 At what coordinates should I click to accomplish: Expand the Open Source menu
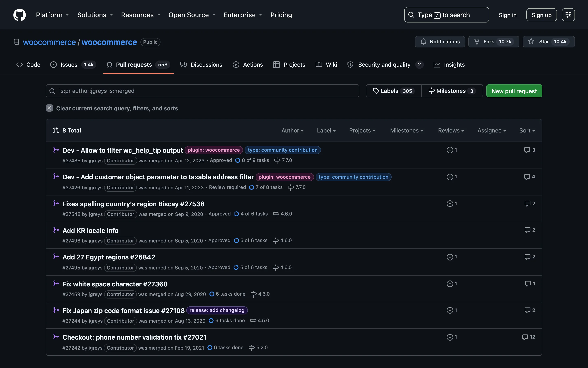tap(192, 15)
